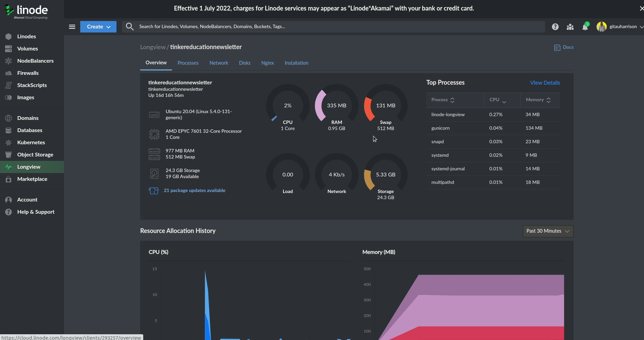The height and width of the screenshot is (340, 644).
Task: Click the Databases sidebar icon
Action: (8, 130)
